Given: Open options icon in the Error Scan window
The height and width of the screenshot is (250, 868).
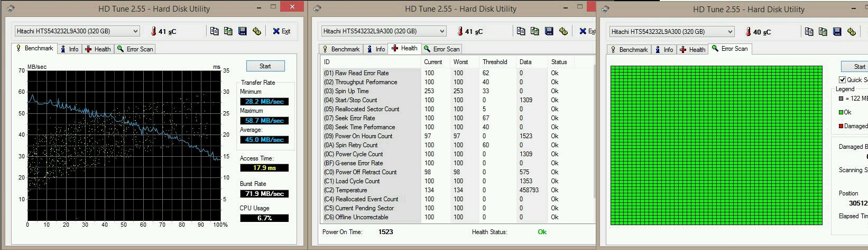Looking at the screenshot, I should click(851, 32).
